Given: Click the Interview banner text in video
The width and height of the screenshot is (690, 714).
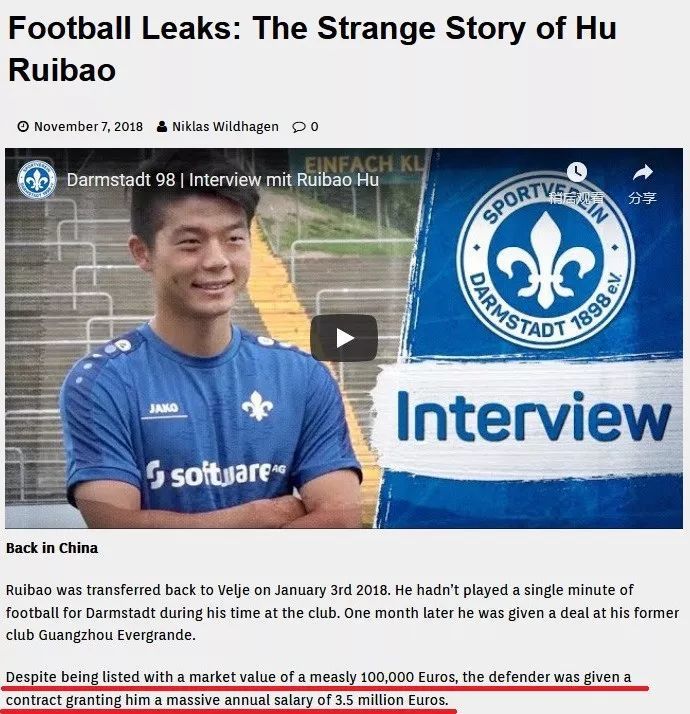Looking at the screenshot, I should click(x=533, y=416).
